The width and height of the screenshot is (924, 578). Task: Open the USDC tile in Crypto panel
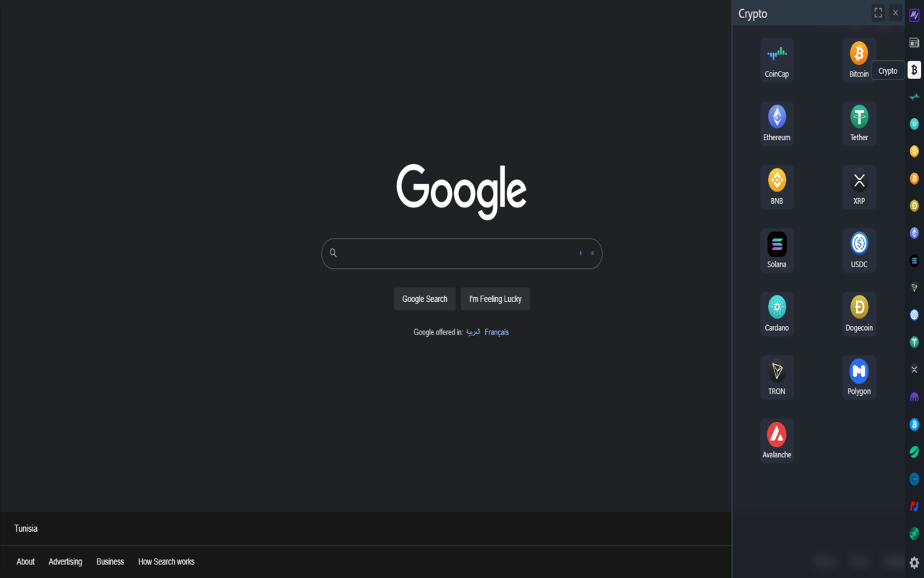coord(859,251)
